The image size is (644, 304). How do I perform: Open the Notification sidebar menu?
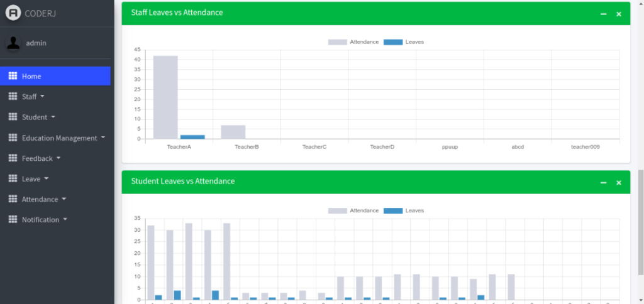pyautogui.click(x=55, y=219)
